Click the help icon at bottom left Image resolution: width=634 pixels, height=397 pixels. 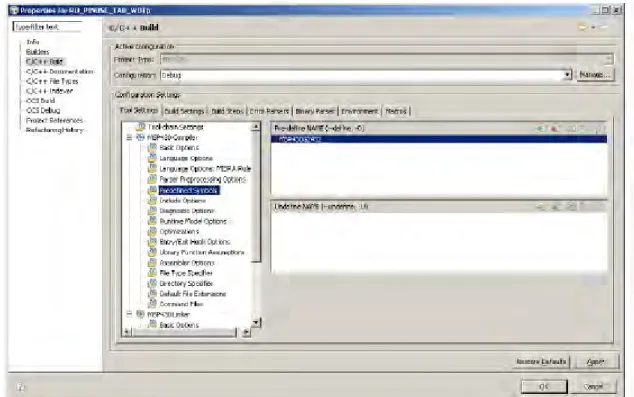[20, 387]
